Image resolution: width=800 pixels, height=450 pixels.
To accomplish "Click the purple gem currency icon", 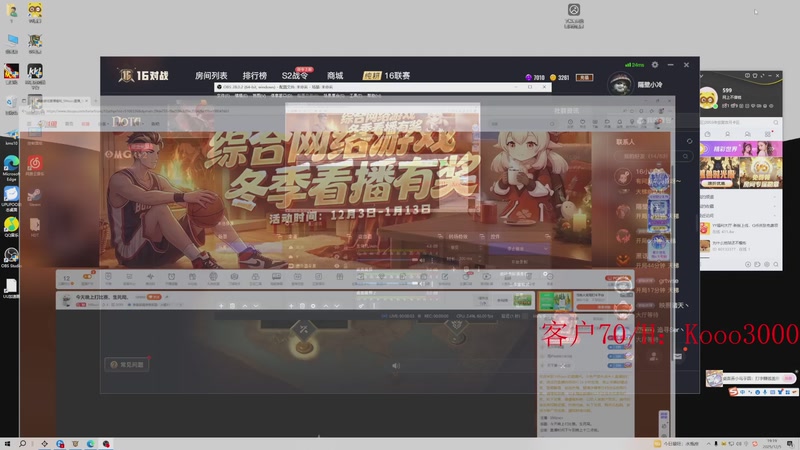I will 529,78.
